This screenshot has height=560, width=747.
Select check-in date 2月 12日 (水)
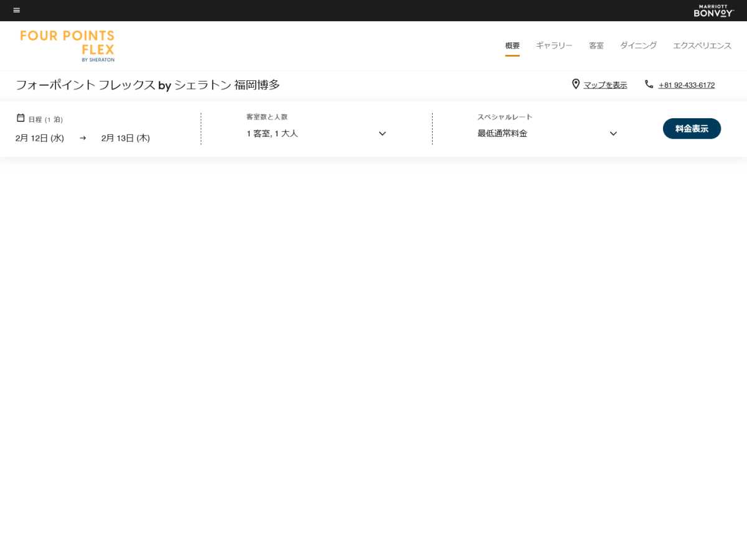pos(40,138)
